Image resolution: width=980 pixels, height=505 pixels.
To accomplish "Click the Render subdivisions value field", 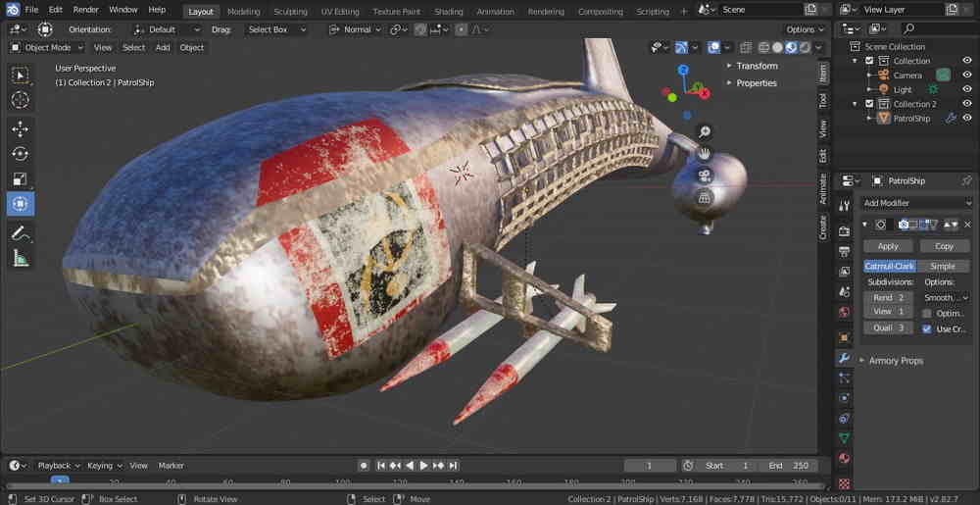I will coord(888,297).
